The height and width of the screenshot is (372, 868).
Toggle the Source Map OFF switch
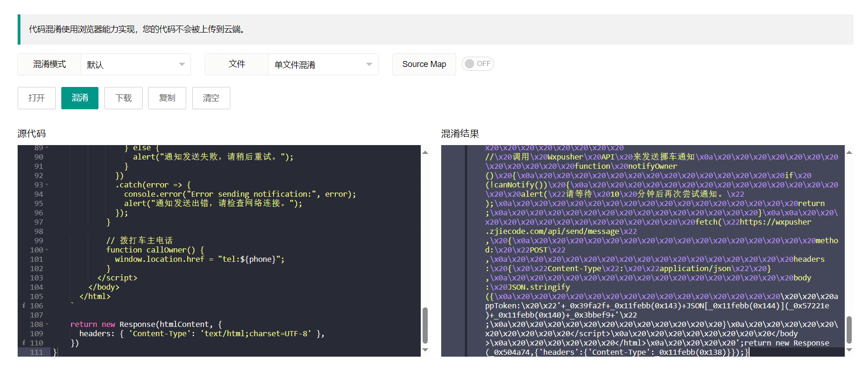477,64
